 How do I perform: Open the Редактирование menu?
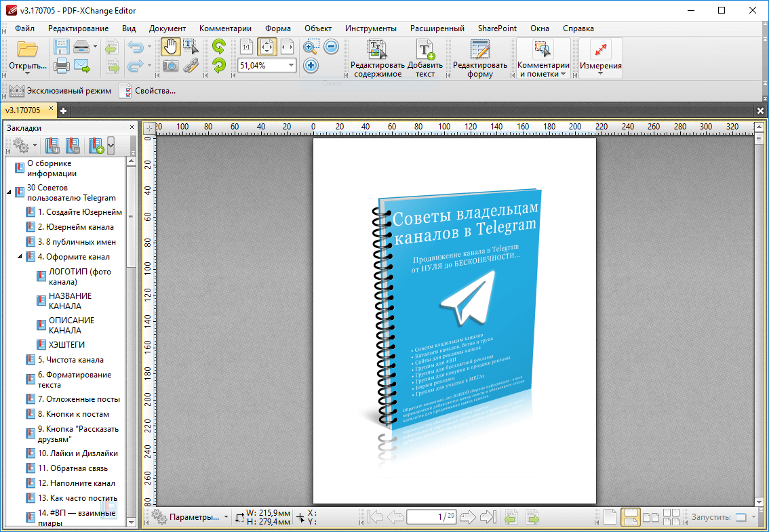point(79,28)
